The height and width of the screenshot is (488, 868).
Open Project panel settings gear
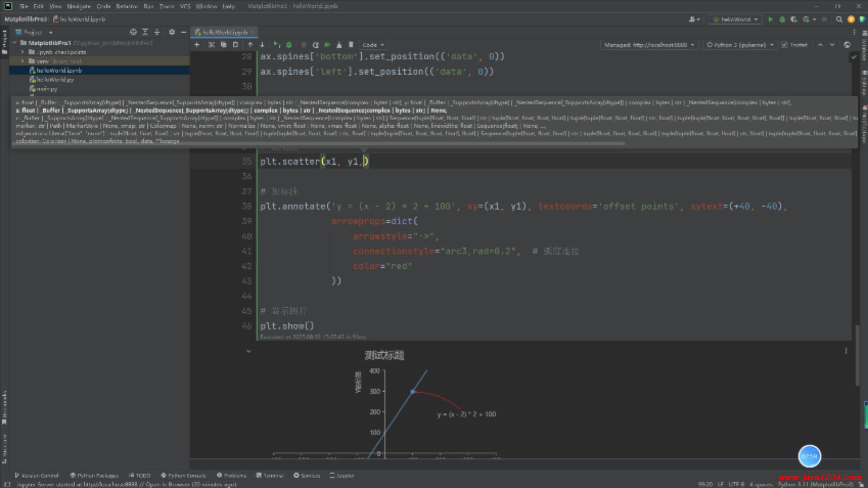pos(171,32)
